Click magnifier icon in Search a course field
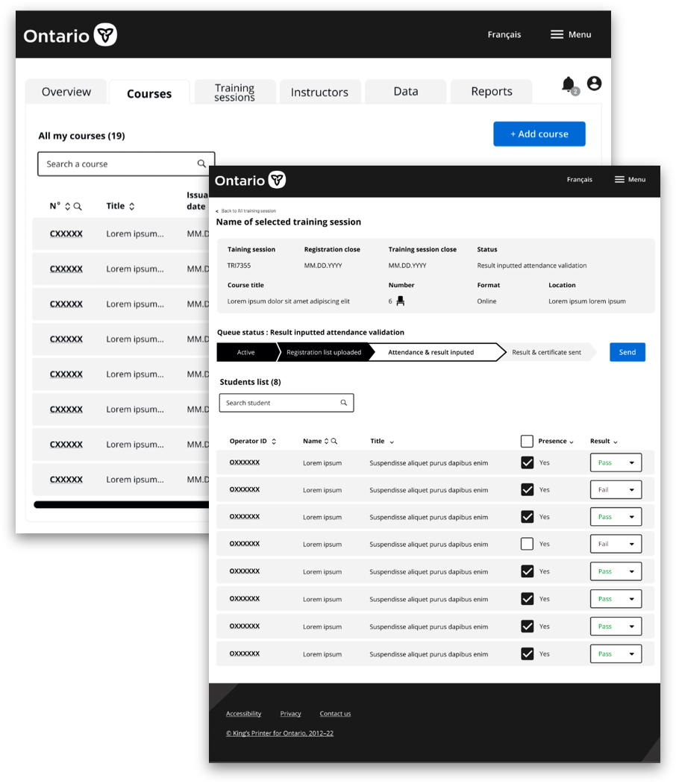 [201, 163]
